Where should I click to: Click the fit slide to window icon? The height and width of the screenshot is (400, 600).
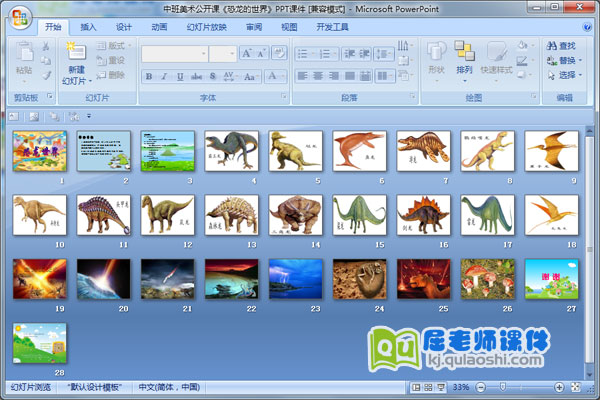573,386
